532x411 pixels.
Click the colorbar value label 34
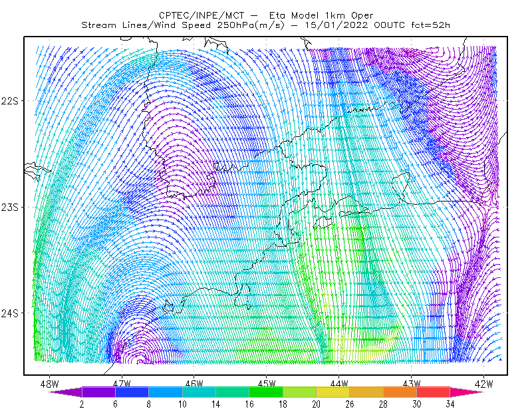click(x=450, y=404)
